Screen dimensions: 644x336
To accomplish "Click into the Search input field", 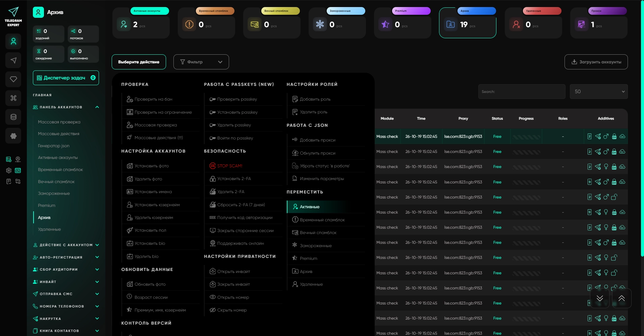I will 522,92.
